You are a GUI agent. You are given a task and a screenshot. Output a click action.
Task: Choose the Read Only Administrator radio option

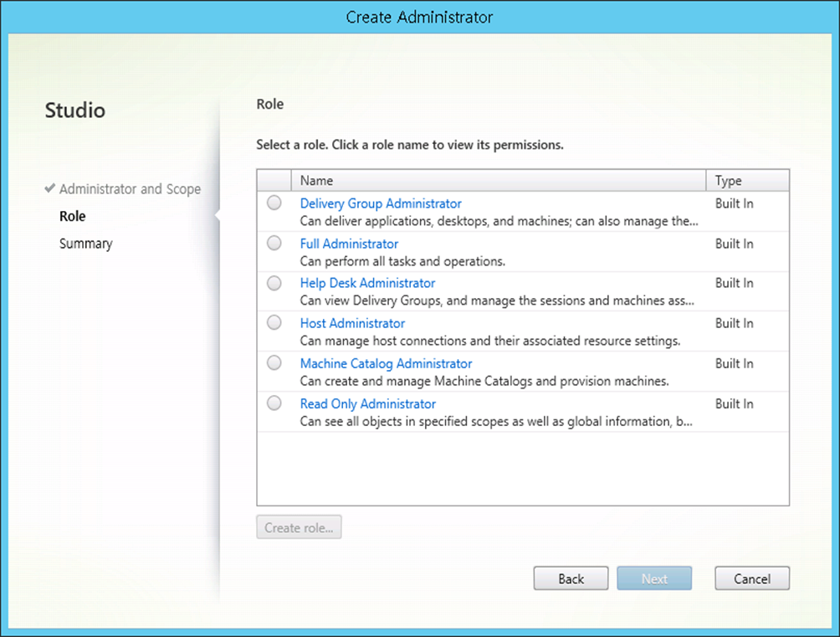274,403
